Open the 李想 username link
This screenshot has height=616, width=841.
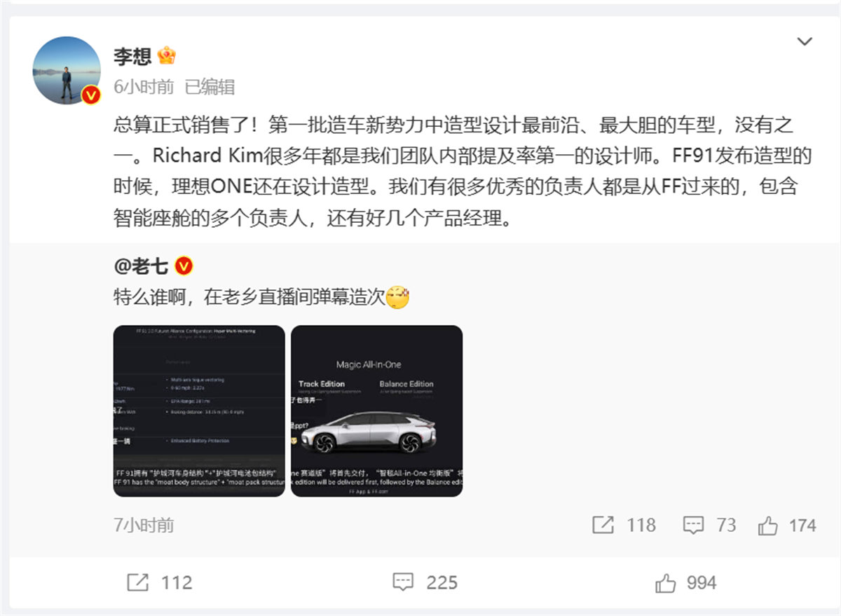tap(132, 56)
